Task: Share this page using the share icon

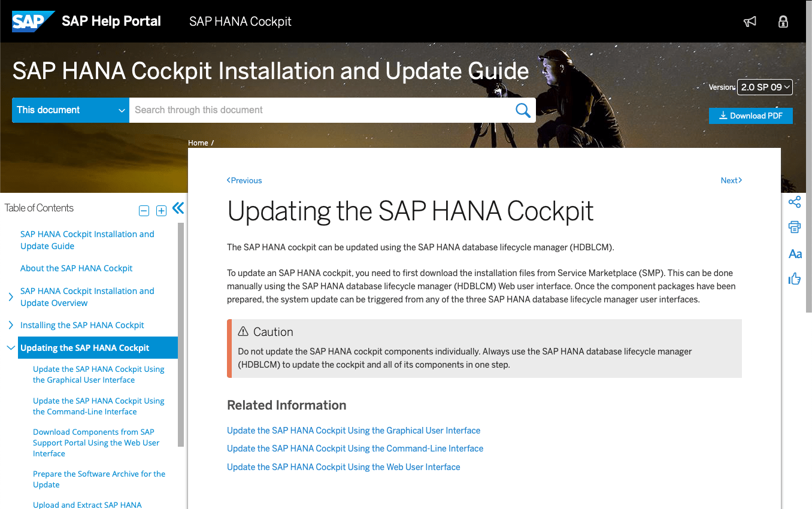Action: coord(795,202)
